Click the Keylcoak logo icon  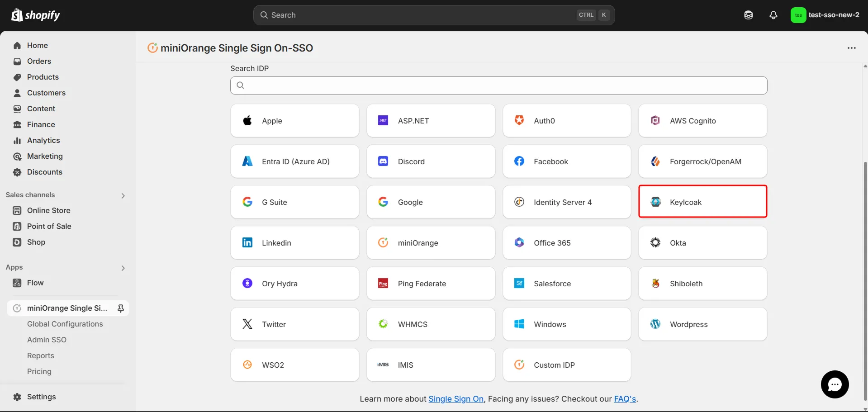coord(655,202)
